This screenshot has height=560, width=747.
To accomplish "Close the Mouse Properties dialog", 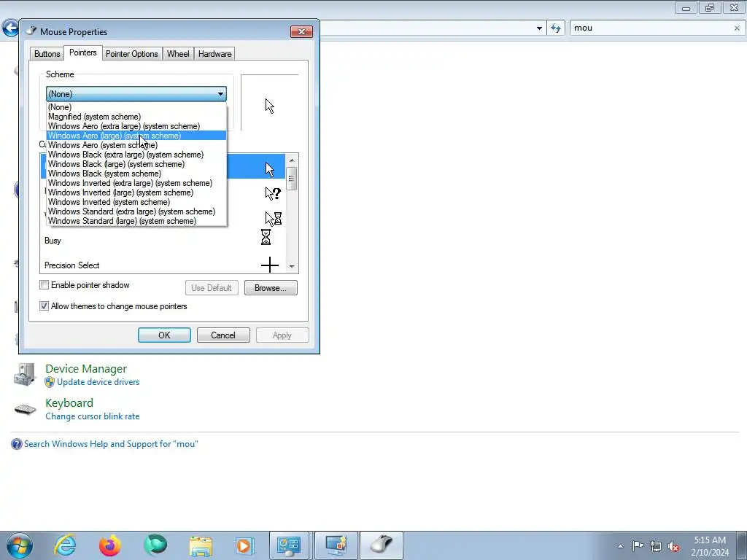I will coord(301,31).
